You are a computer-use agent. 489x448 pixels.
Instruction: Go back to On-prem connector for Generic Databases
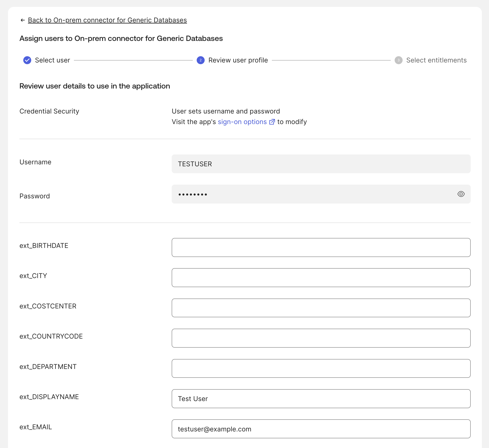[107, 20]
